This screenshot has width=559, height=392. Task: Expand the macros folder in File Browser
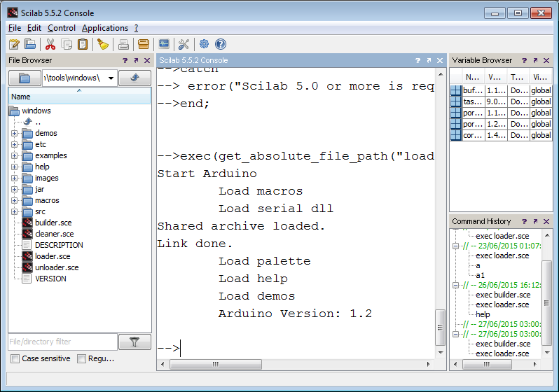[x=14, y=201]
